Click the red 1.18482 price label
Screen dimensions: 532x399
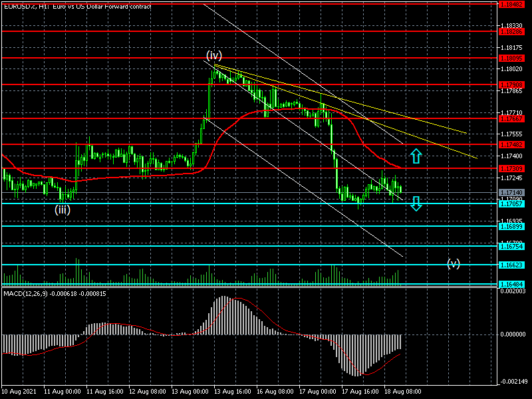511,5
